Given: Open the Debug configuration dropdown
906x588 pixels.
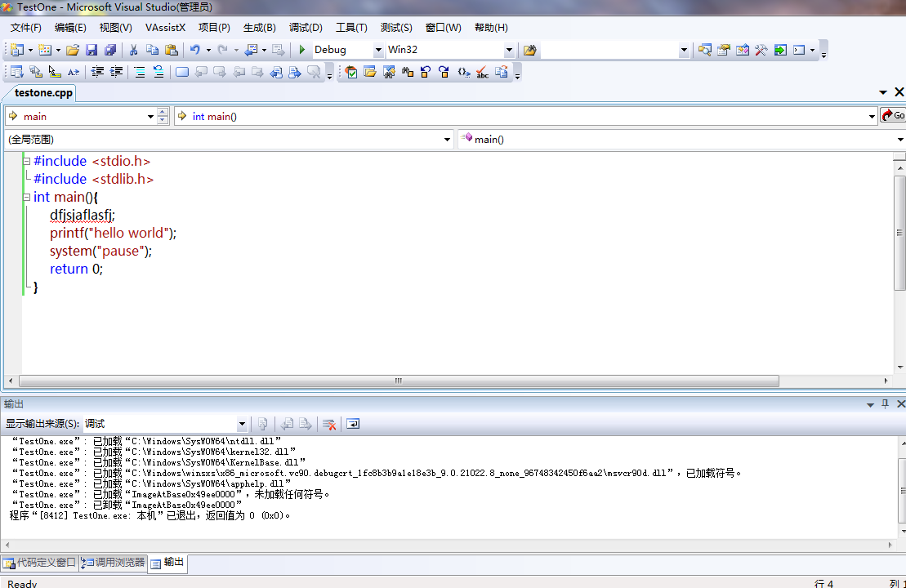Looking at the screenshot, I should point(378,50).
